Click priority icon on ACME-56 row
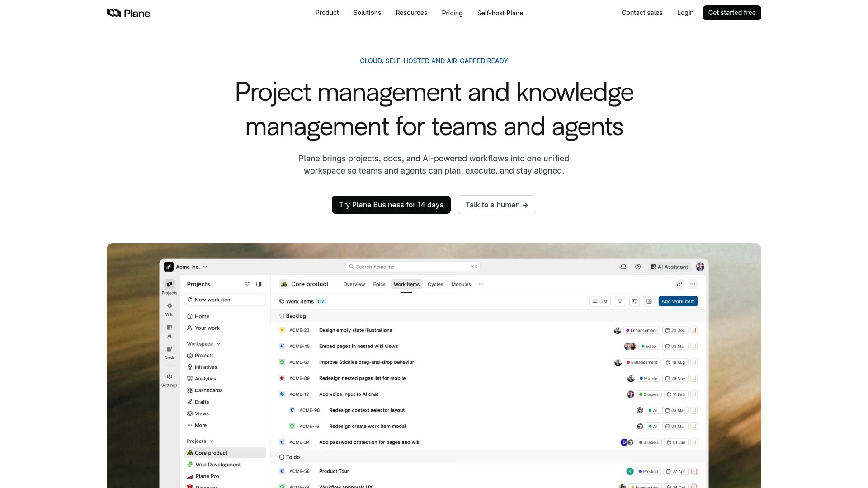This screenshot has width=868, height=488. pos(694,471)
